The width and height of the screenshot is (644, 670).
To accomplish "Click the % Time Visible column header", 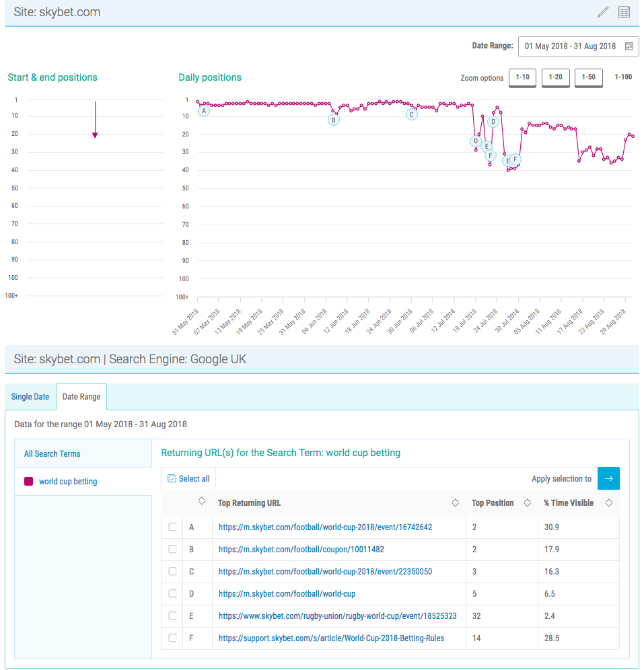I will [x=569, y=503].
